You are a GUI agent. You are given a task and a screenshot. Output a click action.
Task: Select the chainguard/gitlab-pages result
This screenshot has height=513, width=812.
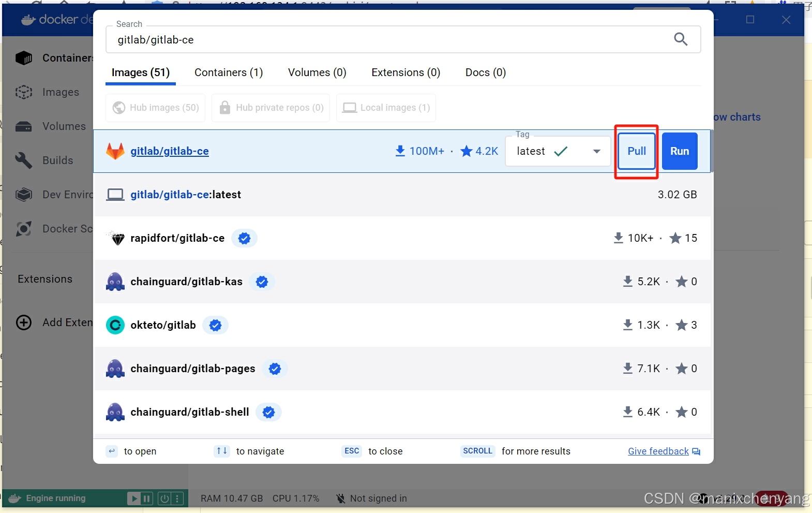point(402,369)
